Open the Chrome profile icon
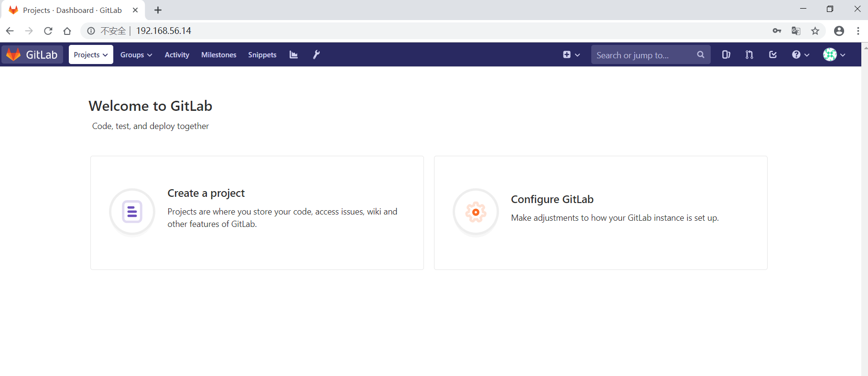Screen dimensions: 868x376 tap(839, 31)
